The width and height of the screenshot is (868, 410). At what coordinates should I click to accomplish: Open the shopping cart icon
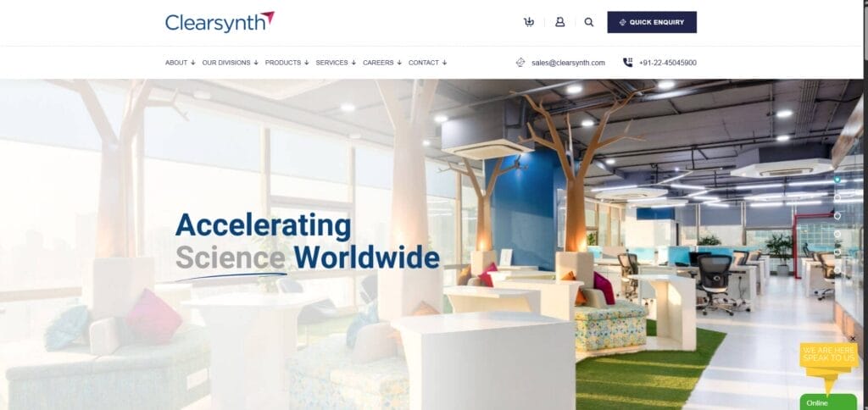click(529, 22)
